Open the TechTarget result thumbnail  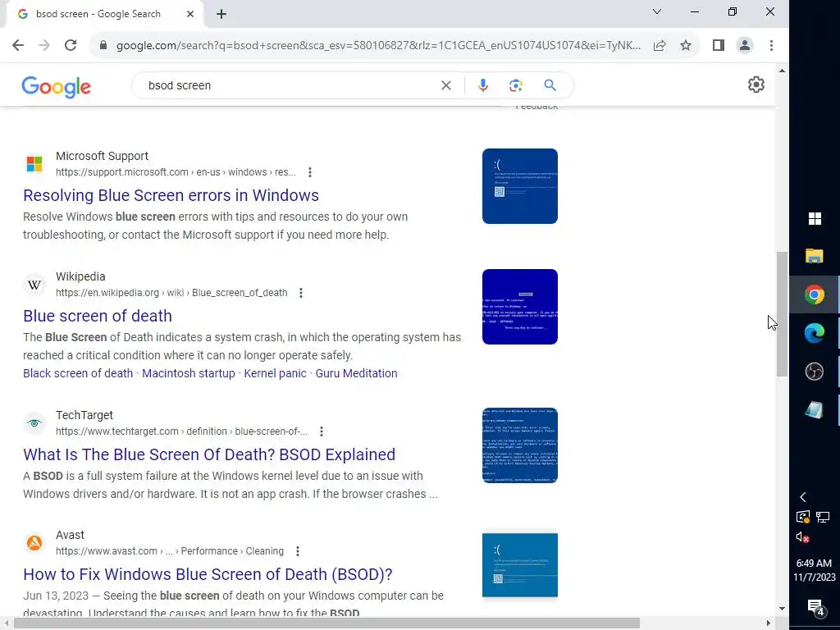(x=519, y=445)
